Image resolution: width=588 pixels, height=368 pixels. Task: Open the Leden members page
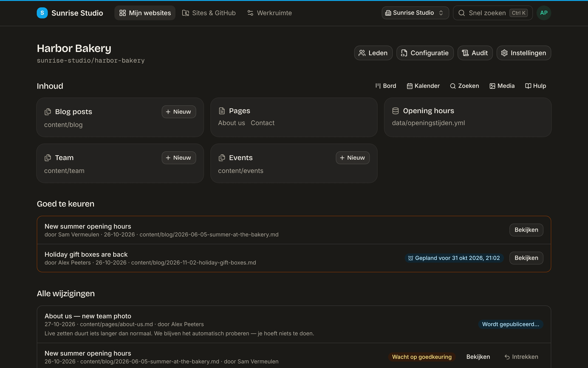(x=373, y=53)
